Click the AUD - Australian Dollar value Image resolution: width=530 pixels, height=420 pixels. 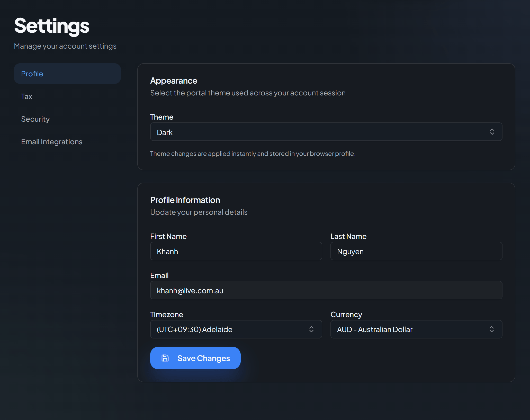coord(374,329)
